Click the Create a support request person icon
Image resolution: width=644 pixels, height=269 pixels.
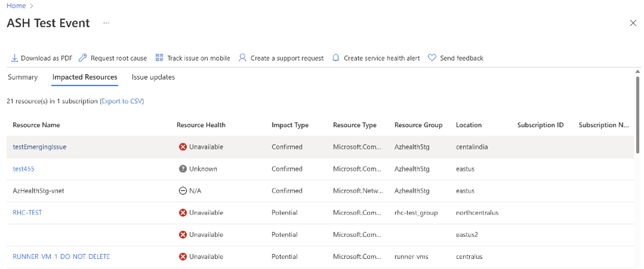[x=242, y=58]
